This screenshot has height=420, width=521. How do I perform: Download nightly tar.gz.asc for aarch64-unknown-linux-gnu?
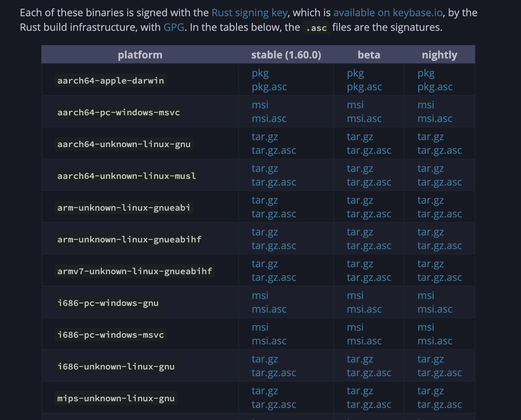[x=440, y=151]
